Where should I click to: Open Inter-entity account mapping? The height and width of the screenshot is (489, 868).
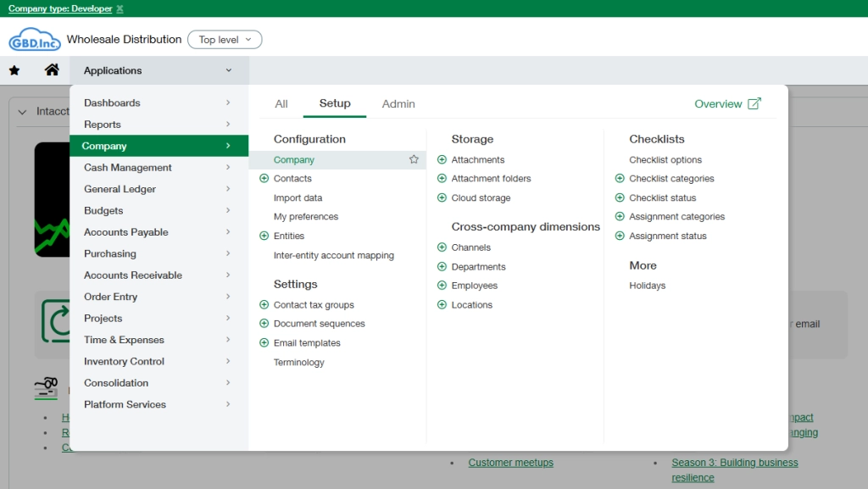(x=334, y=255)
